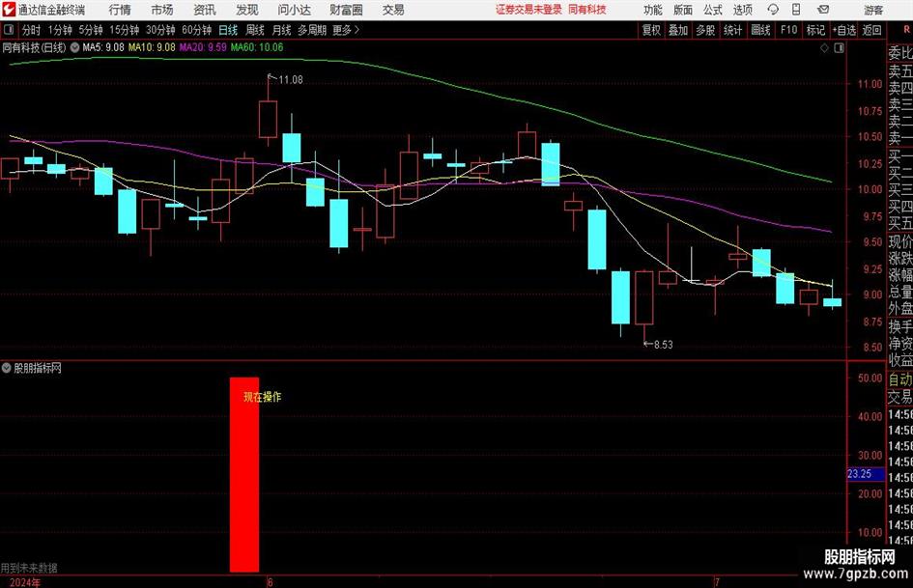Switch to 15分钟 period
Viewport: 913px width, 588px height.
point(124,30)
